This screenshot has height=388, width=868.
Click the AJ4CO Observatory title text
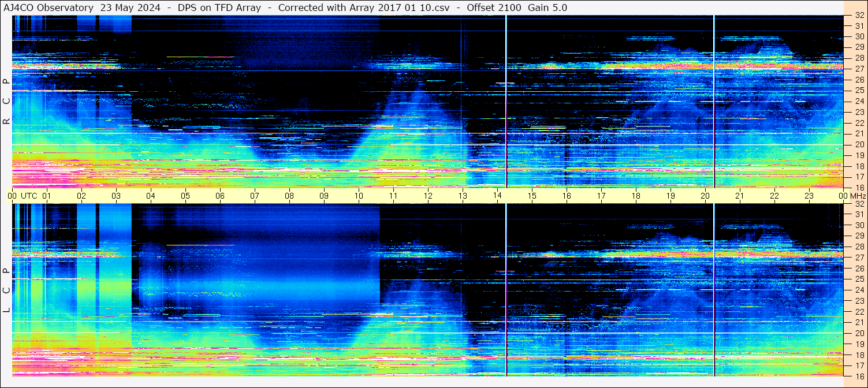[49, 8]
